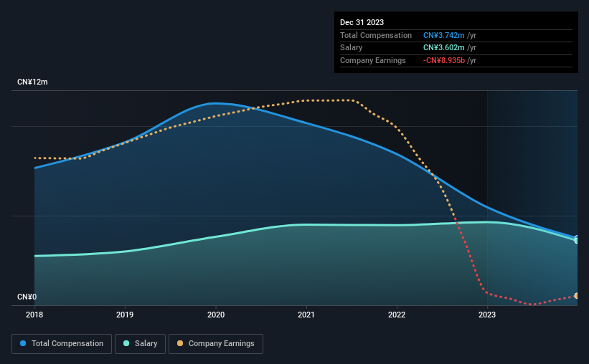The width and height of the screenshot is (589, 364).
Task: Click the CN¥12m y-axis label
Action: tap(32, 82)
